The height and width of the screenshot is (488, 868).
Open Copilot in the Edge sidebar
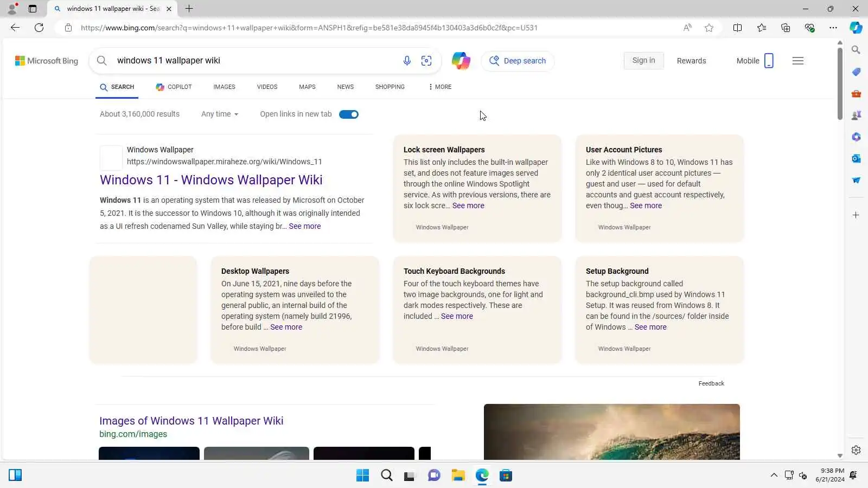coord(856,28)
